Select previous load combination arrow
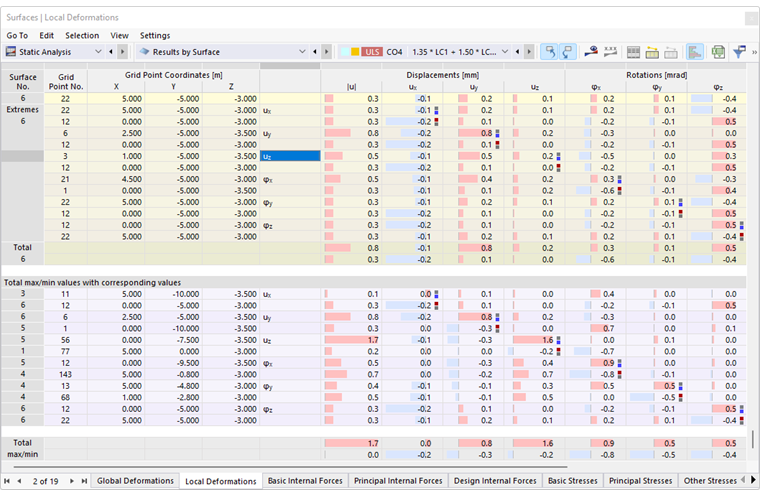Image resolution: width=760 pixels, height=496 pixels. click(x=517, y=51)
